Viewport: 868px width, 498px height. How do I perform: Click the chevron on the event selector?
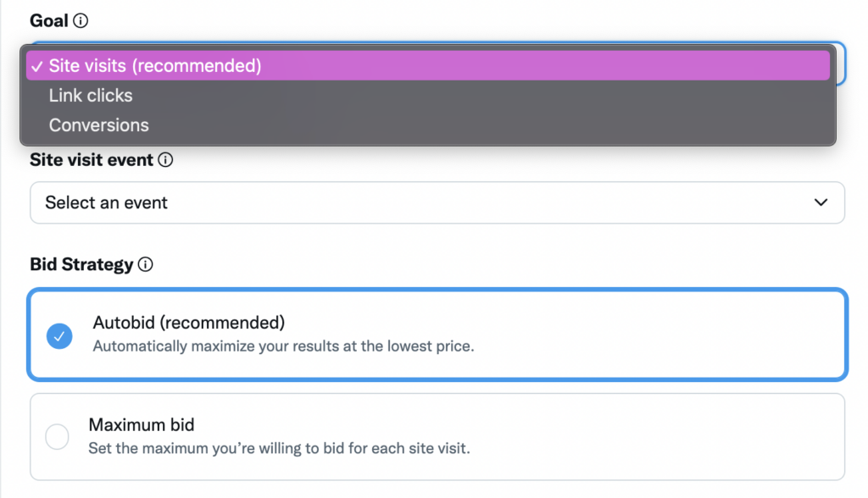click(820, 202)
